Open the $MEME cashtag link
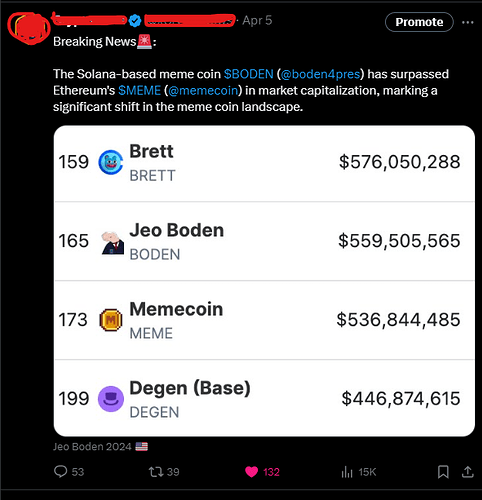 (139, 90)
